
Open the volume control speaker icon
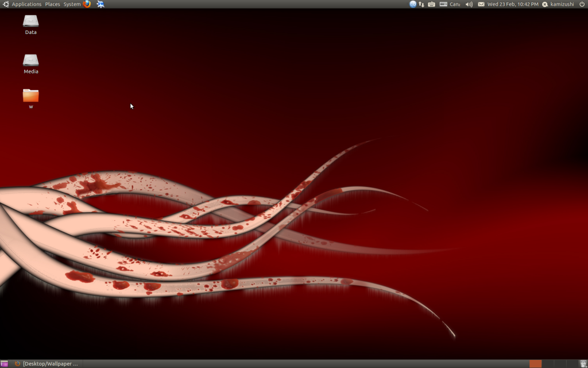pos(469,4)
